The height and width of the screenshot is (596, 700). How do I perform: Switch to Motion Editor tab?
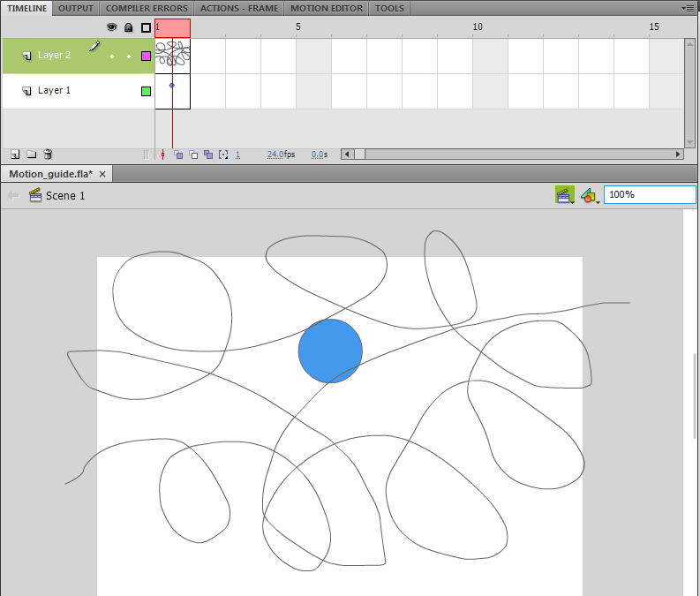click(327, 8)
